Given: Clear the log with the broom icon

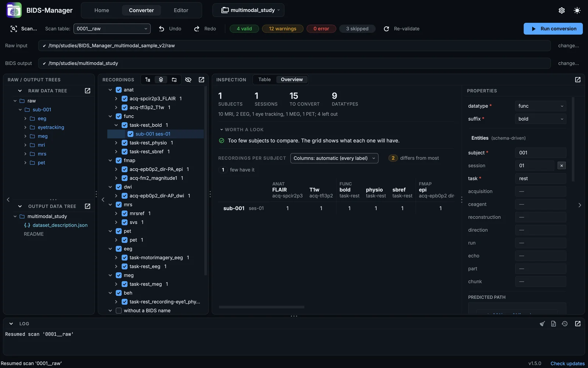Looking at the screenshot, I should [x=542, y=323].
